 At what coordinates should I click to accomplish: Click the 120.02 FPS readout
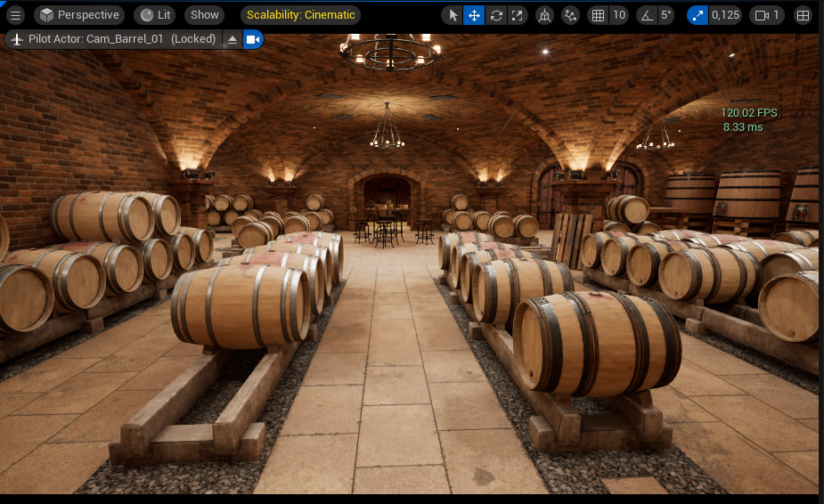[x=749, y=113]
